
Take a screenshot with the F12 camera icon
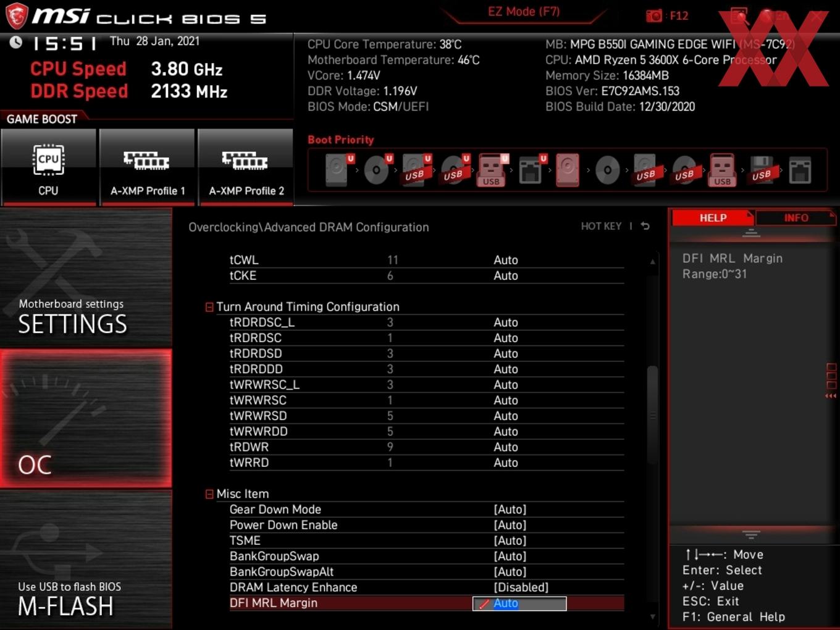(x=654, y=15)
